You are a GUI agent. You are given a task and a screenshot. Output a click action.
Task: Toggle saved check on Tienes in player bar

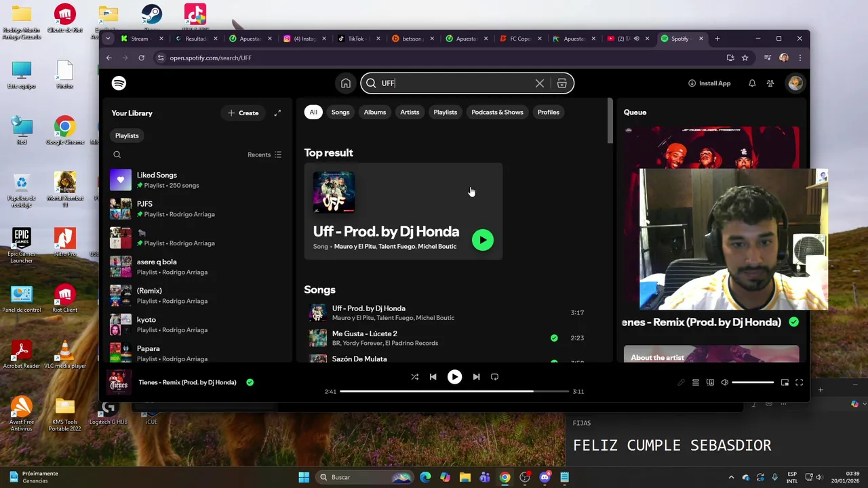point(250,382)
